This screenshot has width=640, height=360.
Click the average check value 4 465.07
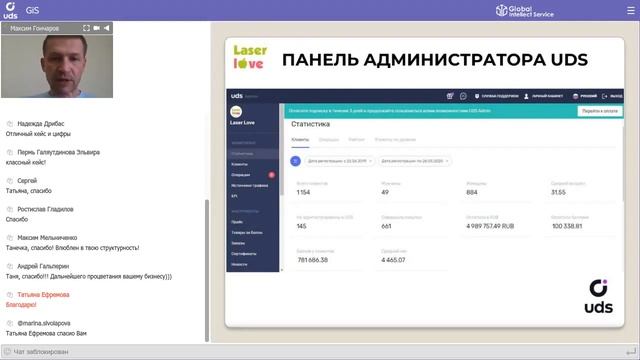point(393,260)
